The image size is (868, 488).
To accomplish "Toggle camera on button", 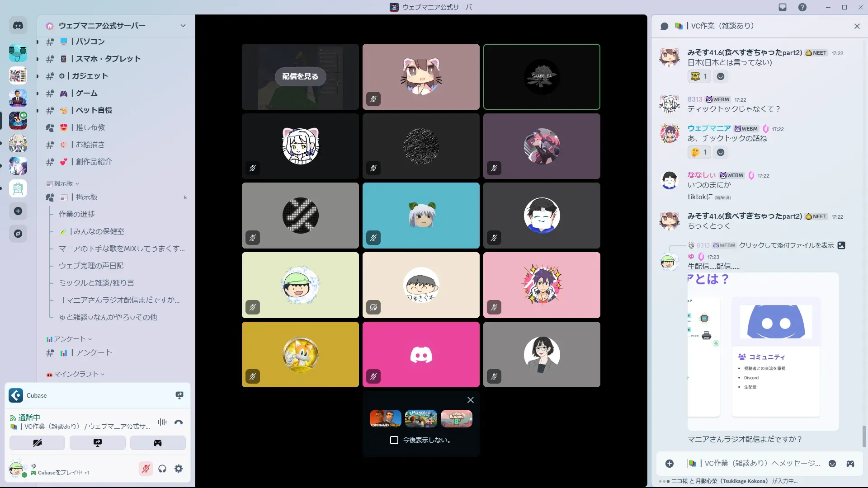I will pyautogui.click(x=37, y=443).
